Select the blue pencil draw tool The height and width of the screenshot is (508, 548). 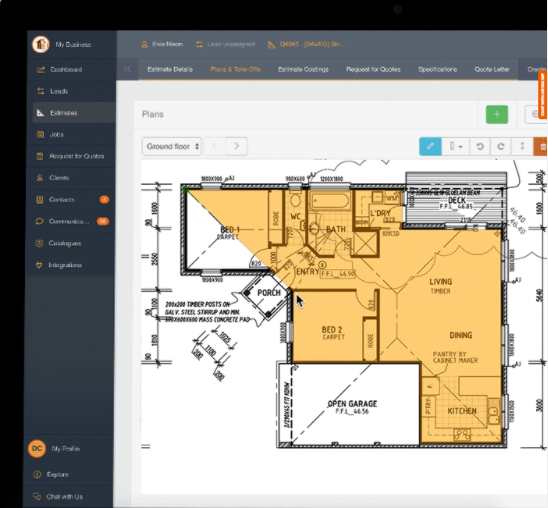click(430, 146)
